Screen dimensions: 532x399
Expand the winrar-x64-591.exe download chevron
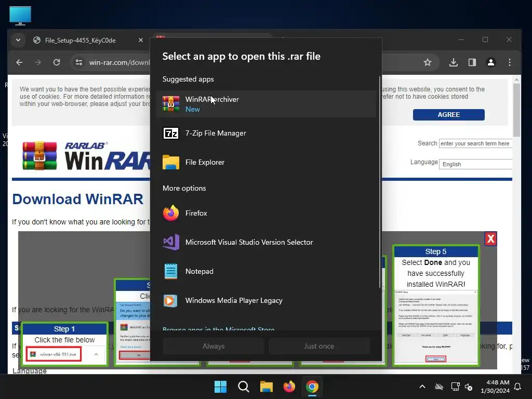tap(96, 354)
